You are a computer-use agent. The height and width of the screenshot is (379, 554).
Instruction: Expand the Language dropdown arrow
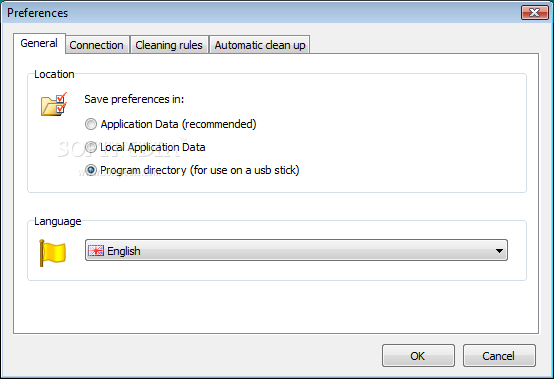pyautogui.click(x=499, y=250)
